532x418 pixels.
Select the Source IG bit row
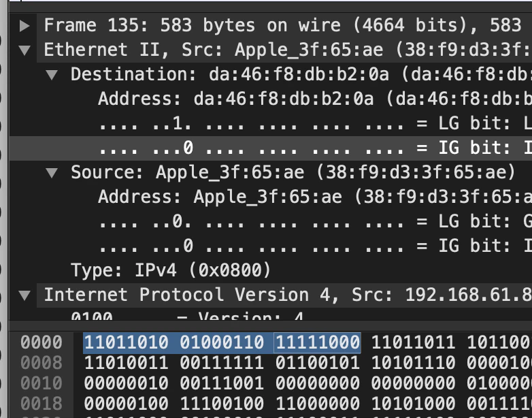click(x=271, y=246)
